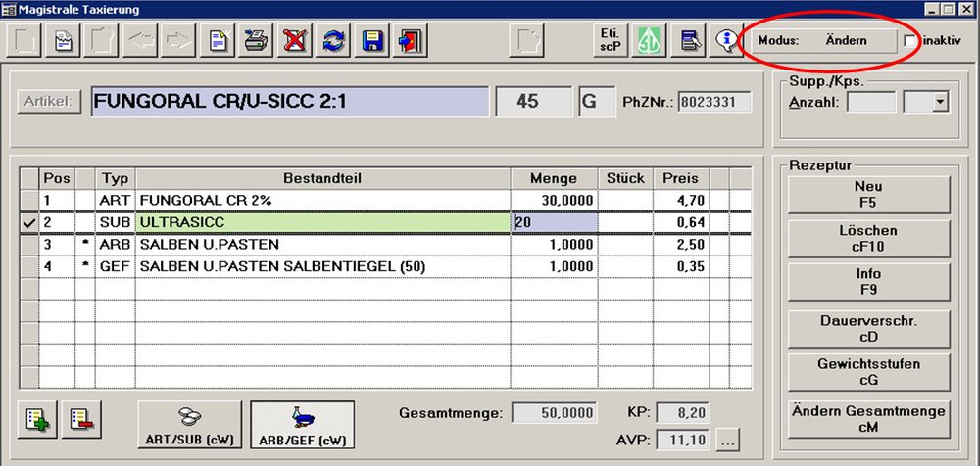The image size is (980, 466).
Task: Click the first greyed blank page icon
Action: pos(25,41)
